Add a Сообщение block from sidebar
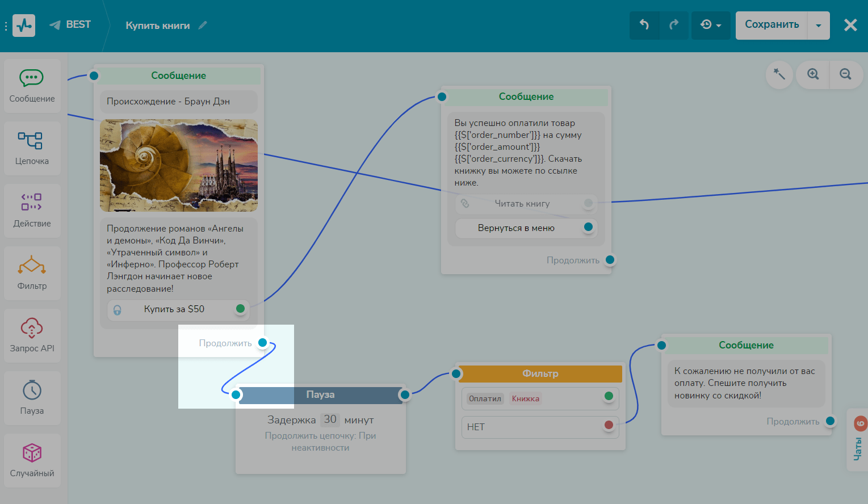 point(32,86)
